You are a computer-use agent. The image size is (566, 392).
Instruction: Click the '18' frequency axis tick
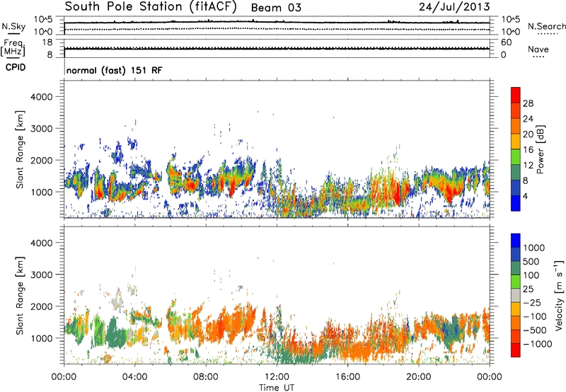[47, 42]
